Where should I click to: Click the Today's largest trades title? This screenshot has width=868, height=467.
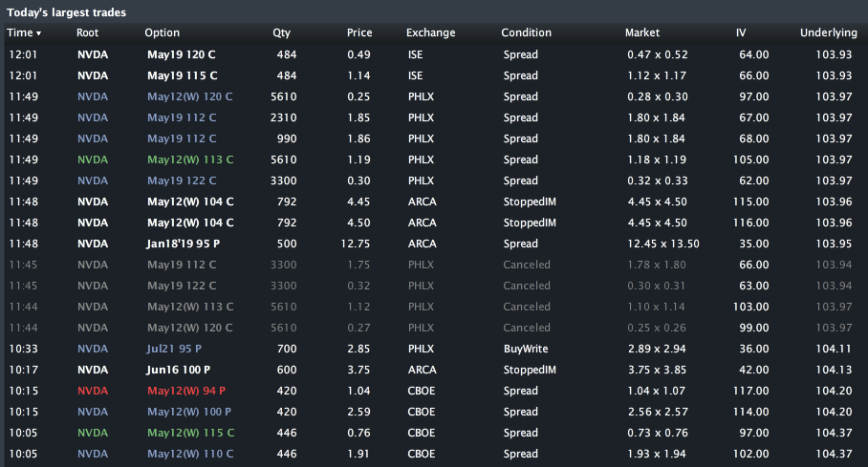pyautogui.click(x=66, y=12)
